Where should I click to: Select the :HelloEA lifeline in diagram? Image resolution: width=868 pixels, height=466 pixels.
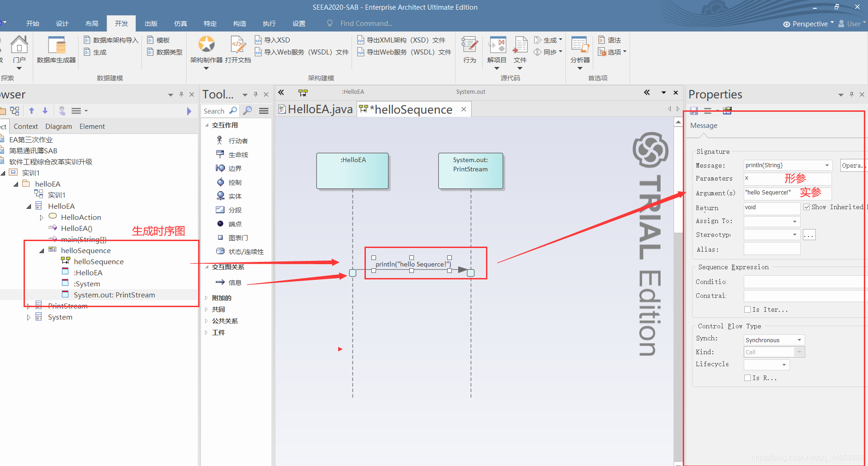[x=352, y=170]
